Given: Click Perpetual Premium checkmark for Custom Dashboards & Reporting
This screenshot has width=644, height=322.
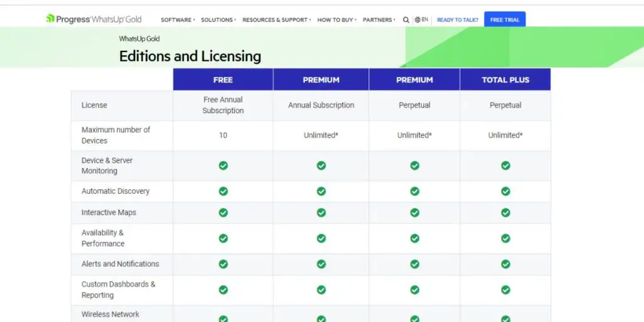Looking at the screenshot, I should tap(415, 290).
